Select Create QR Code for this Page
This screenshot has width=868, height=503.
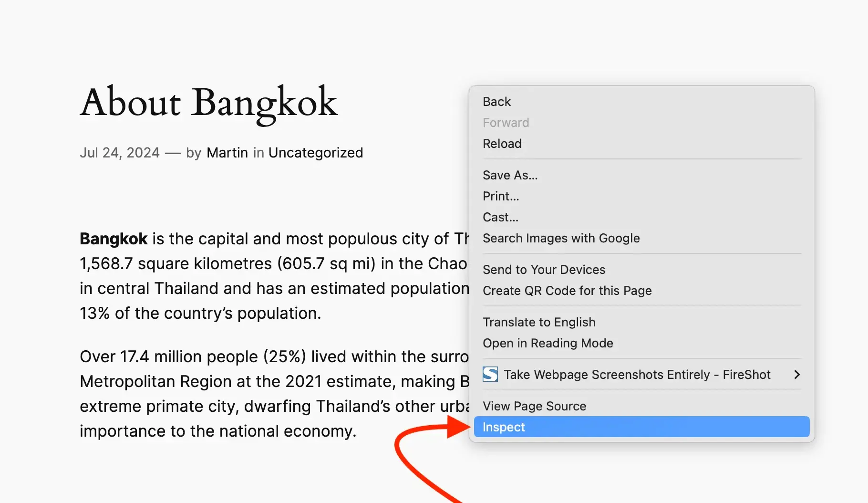641,291
